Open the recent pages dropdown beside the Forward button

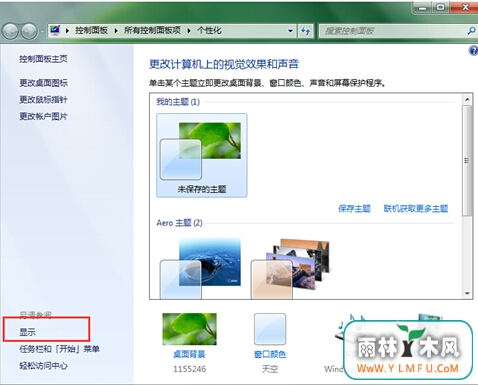42,32
